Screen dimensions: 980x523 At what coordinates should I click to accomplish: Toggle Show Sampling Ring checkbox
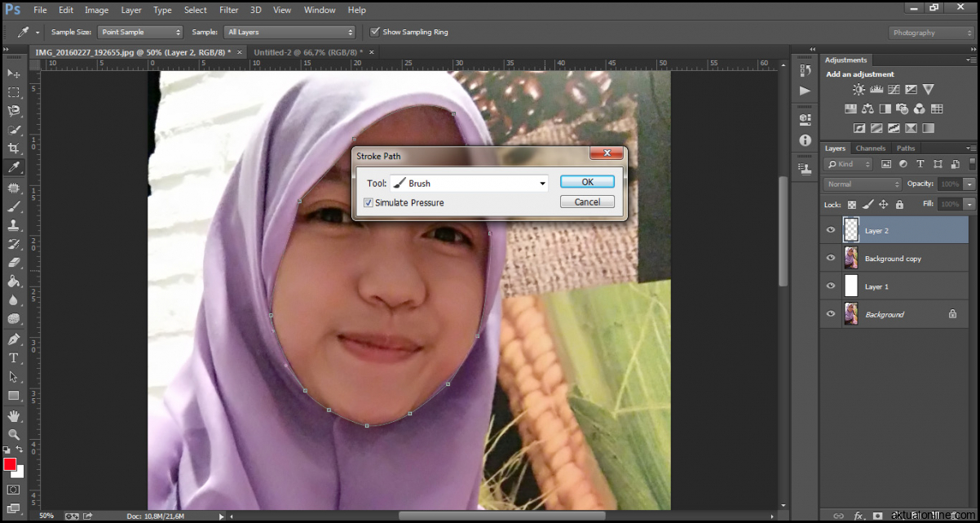pos(375,32)
